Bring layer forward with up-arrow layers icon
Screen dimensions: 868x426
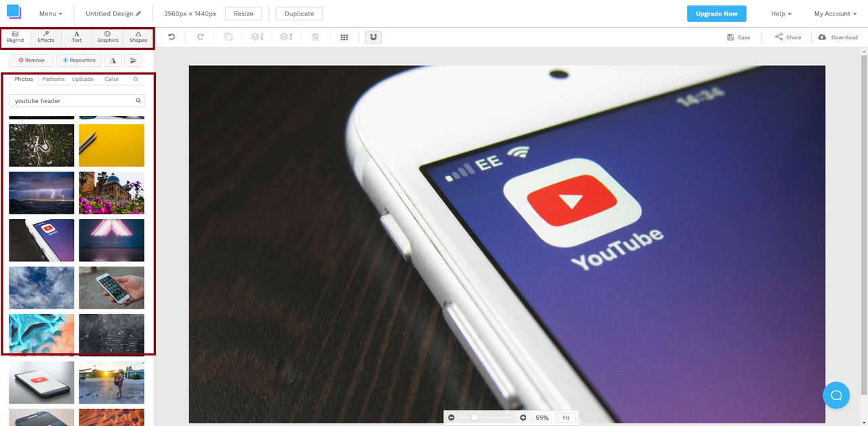pos(286,37)
